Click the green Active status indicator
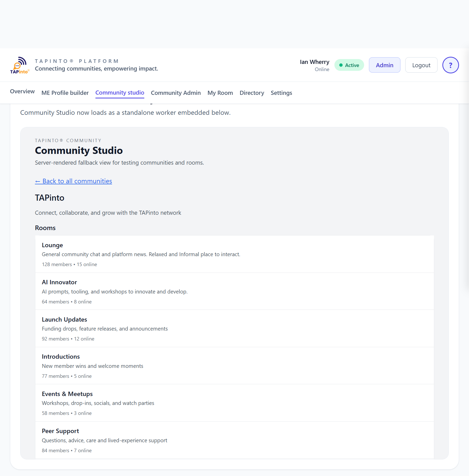Screen dimensions: 469x476 [x=349, y=65]
